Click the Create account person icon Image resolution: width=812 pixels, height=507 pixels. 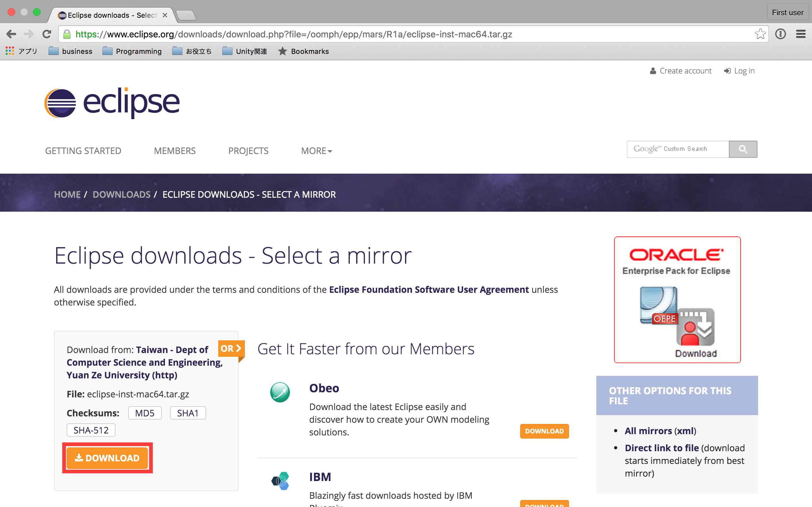coord(653,71)
